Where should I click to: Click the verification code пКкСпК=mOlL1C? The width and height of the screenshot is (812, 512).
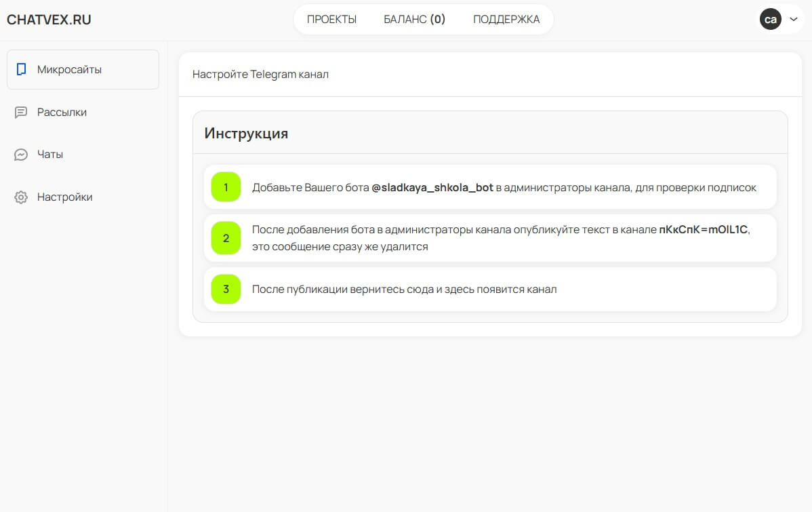[x=704, y=229]
